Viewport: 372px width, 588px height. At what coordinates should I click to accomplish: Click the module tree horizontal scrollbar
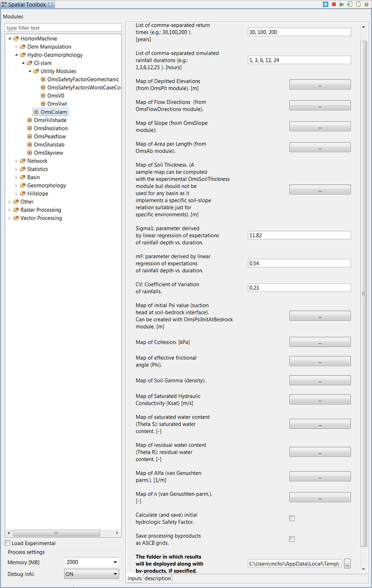pyautogui.click(x=56, y=533)
